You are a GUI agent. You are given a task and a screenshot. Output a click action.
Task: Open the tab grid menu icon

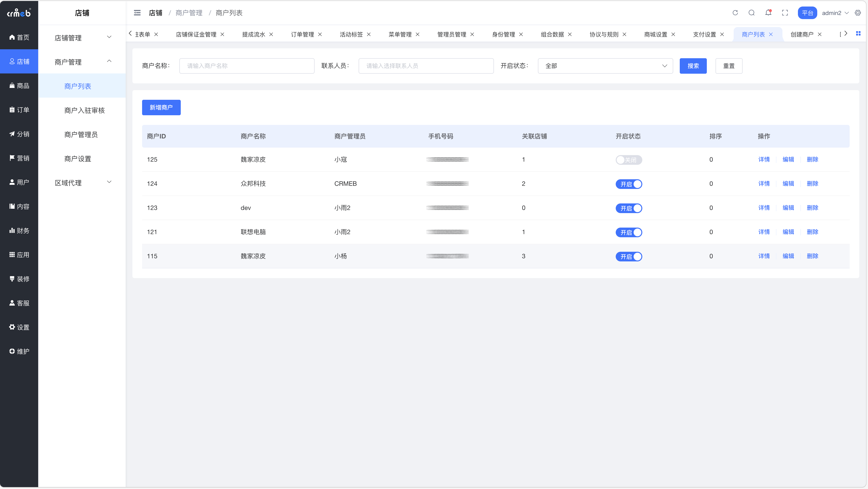[858, 33]
